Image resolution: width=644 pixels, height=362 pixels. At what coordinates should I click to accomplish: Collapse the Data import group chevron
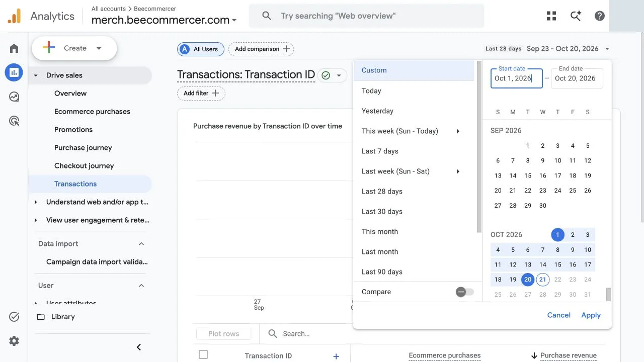click(141, 244)
